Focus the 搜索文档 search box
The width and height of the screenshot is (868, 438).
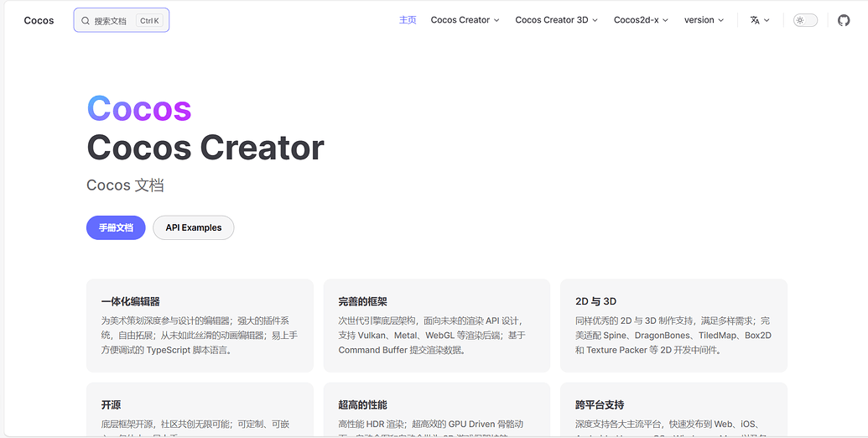(122, 20)
